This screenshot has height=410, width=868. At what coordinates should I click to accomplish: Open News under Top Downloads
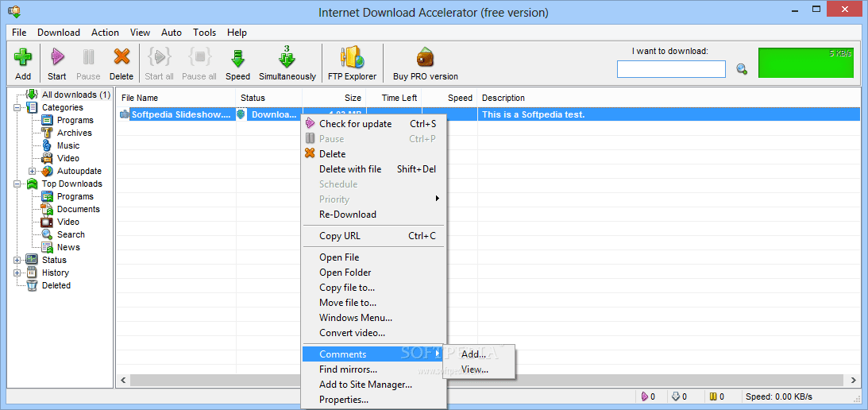click(68, 247)
